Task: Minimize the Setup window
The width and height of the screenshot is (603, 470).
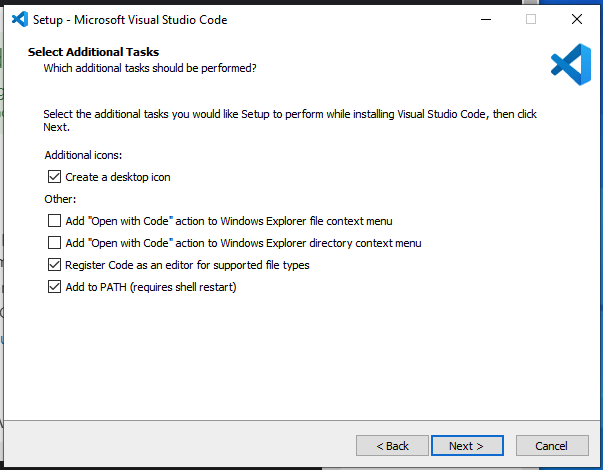Action: 485,19
